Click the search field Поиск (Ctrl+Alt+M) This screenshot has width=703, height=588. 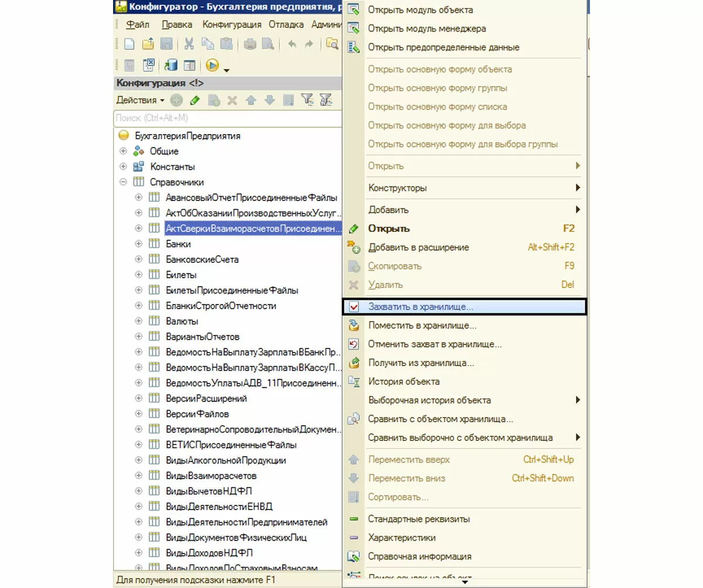click(x=227, y=118)
